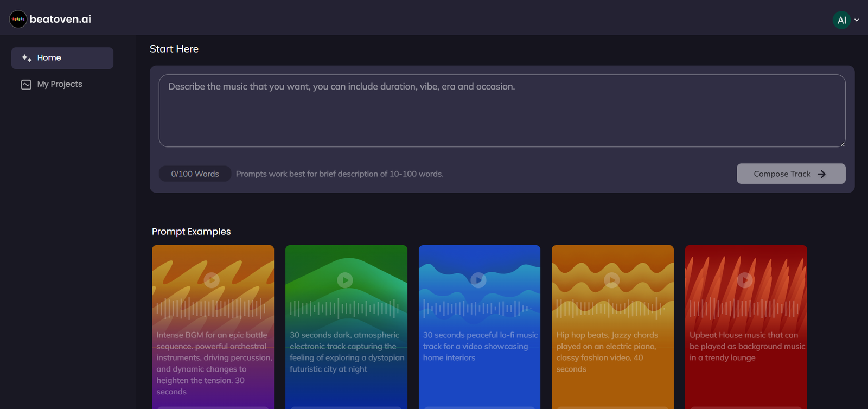Viewport: 868px width, 409px height.
Task: Play the Upbeat House music example
Action: (745, 280)
